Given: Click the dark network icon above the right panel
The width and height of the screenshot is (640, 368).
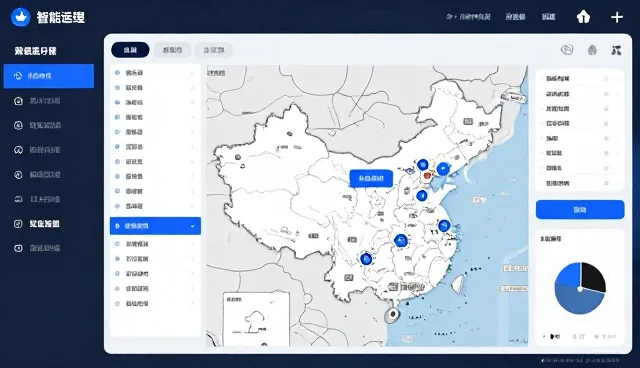Looking at the screenshot, I should click(616, 50).
